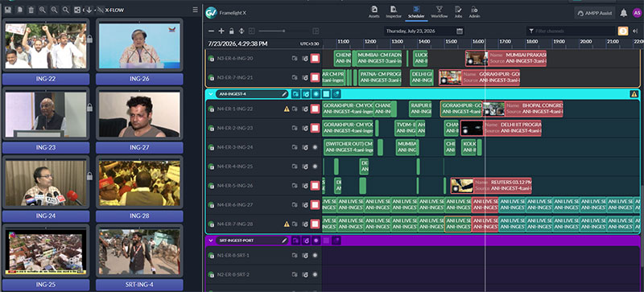This screenshot has height=292, width=644.
Task: Open the Jobs tab
Action: (458, 12)
